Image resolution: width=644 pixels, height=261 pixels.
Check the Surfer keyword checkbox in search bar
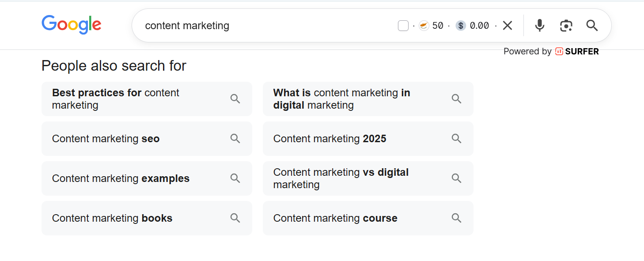click(403, 25)
